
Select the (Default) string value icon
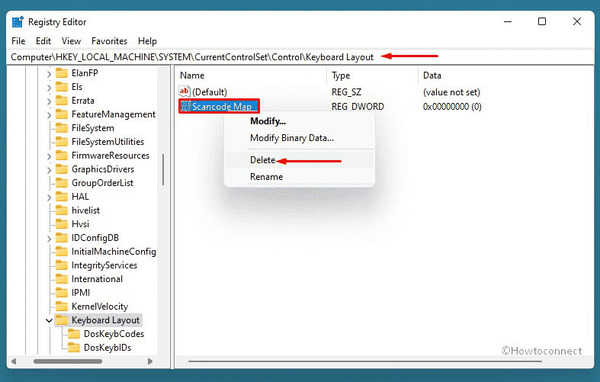pos(184,91)
